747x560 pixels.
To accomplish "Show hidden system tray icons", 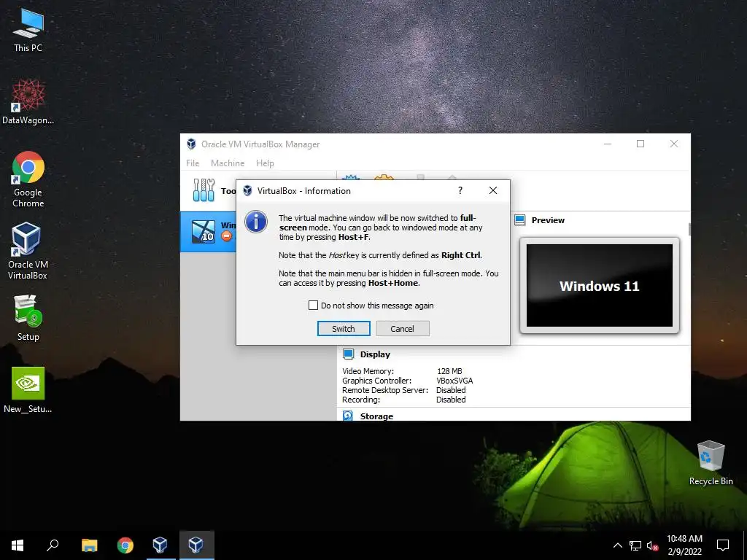I will click(617, 545).
